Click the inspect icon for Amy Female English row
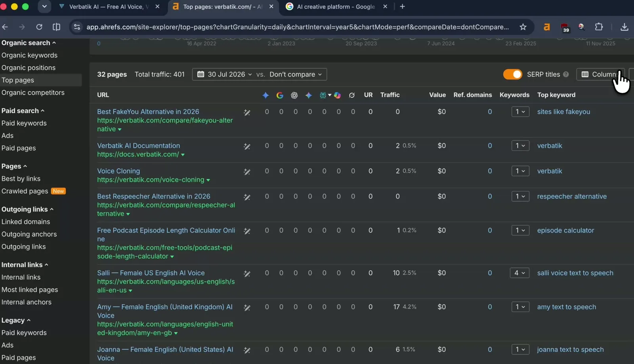The height and width of the screenshot is (364, 634). (x=247, y=308)
